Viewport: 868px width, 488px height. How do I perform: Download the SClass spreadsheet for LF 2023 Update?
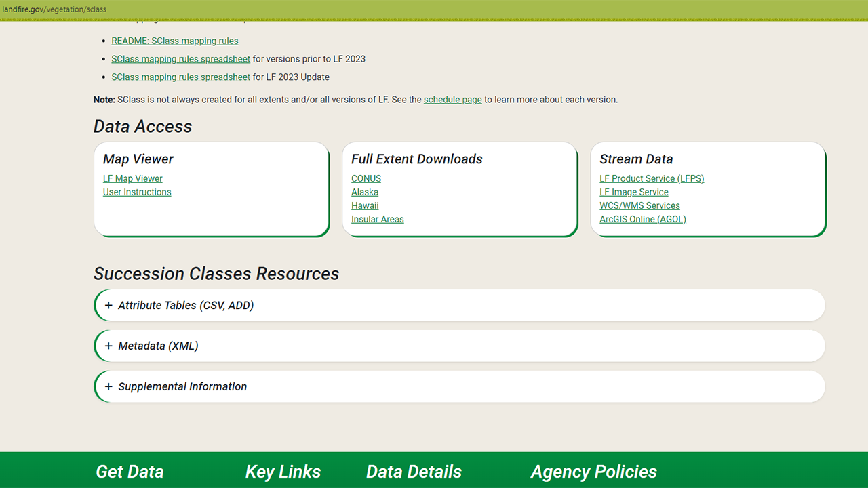180,77
